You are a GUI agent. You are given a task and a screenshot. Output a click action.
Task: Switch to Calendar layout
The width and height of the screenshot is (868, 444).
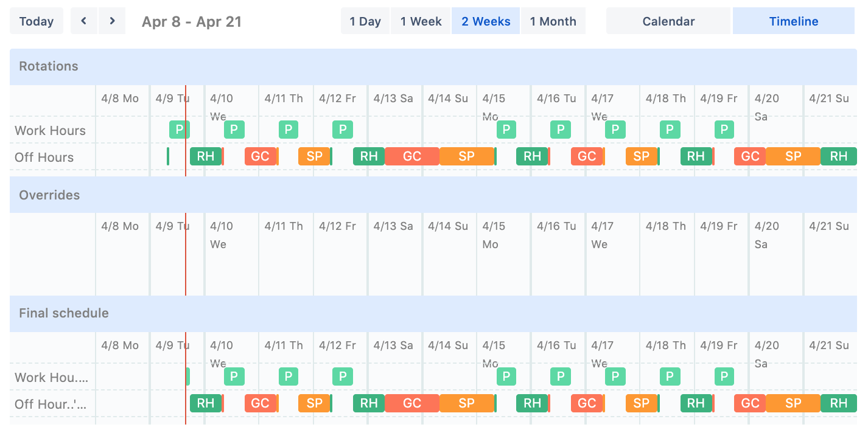click(x=668, y=21)
